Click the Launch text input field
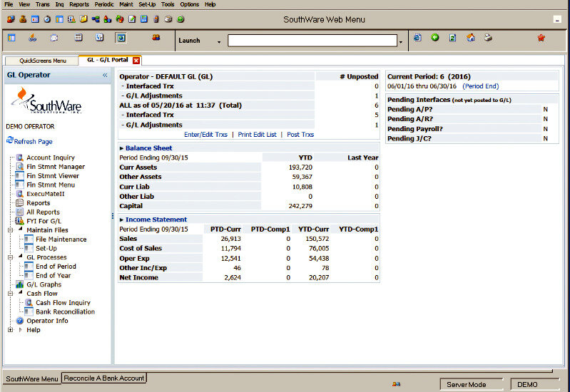The height and width of the screenshot is (392, 570). (x=312, y=41)
